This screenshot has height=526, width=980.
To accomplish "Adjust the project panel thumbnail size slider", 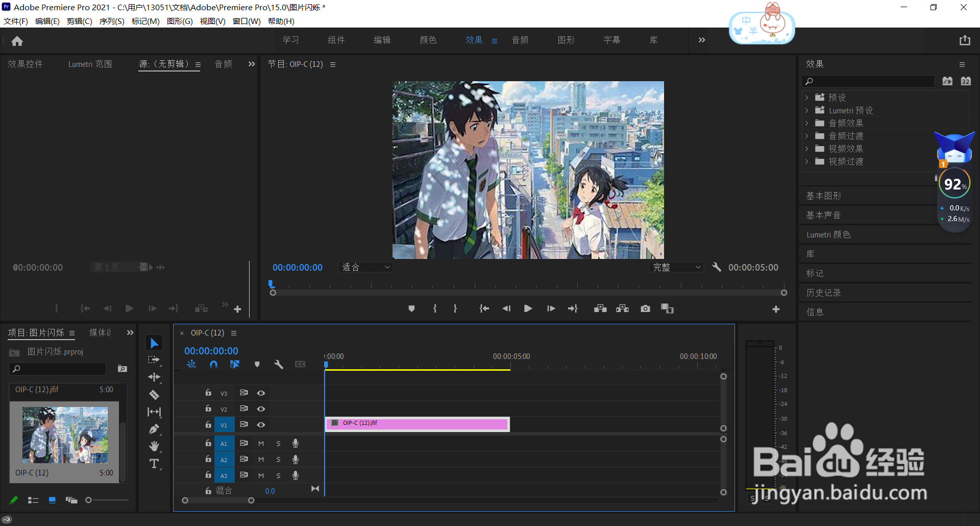I will (x=89, y=500).
